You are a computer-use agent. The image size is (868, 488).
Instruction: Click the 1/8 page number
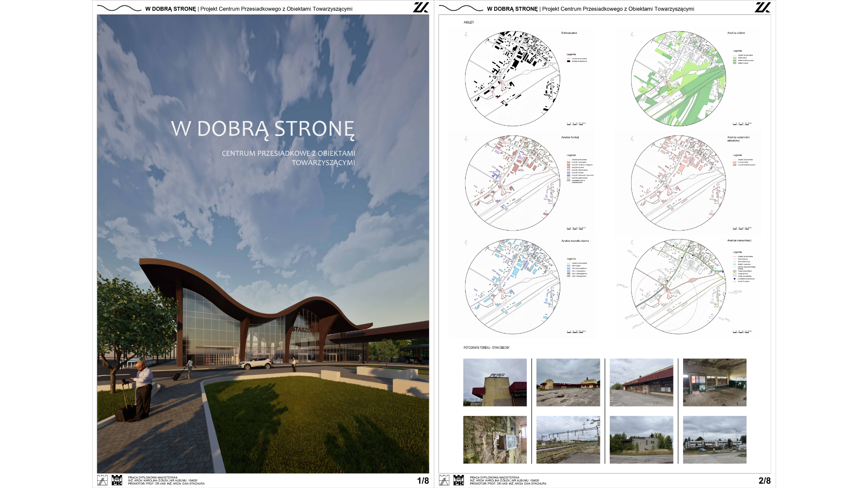coord(423,481)
